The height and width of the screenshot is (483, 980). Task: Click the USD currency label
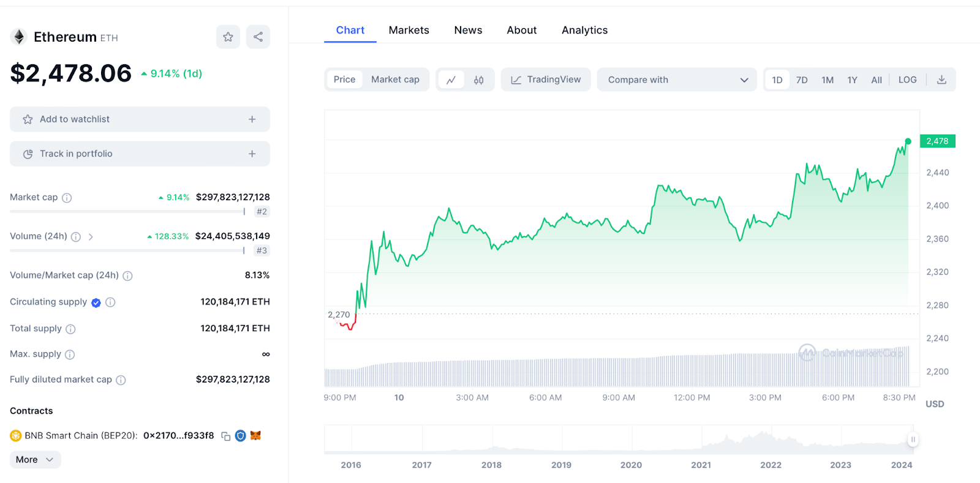click(x=935, y=404)
